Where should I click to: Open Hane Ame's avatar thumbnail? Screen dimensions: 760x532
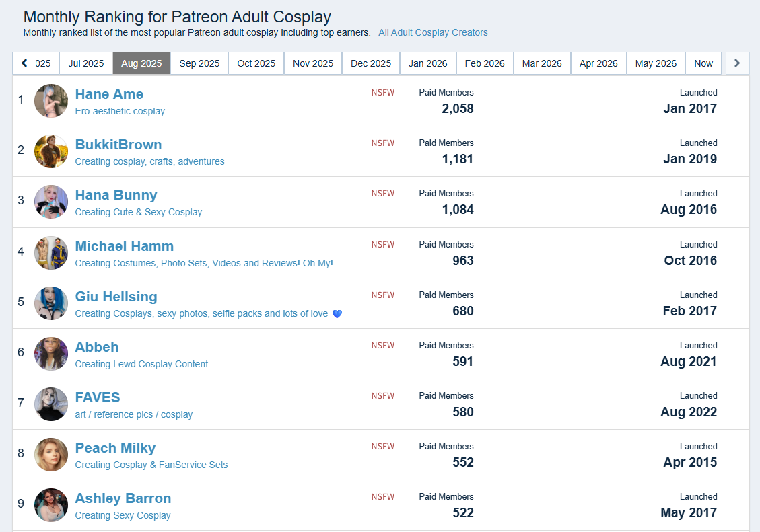pos(51,101)
